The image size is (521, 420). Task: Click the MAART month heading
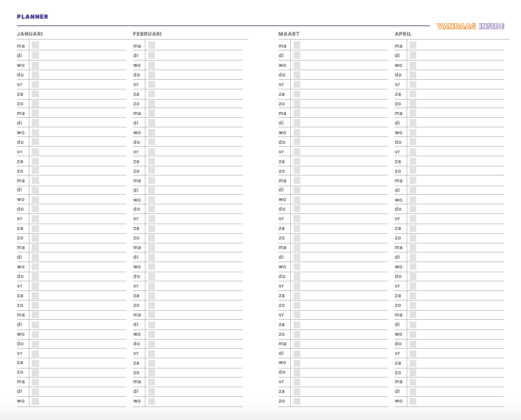pos(289,34)
